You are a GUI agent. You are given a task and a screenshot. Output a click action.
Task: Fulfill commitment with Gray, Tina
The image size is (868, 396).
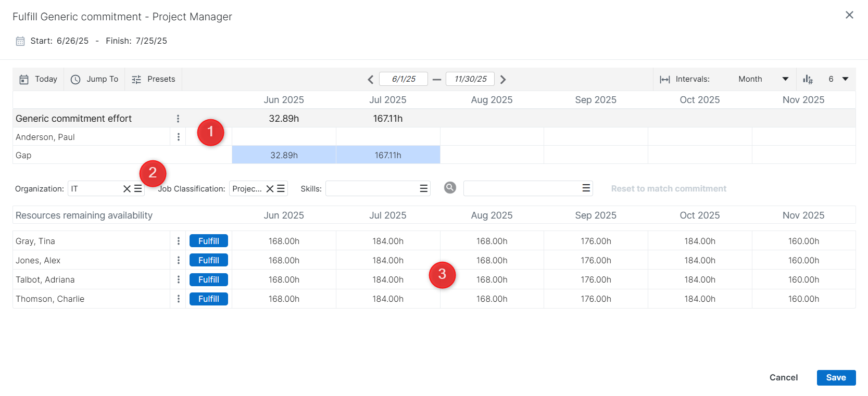click(x=208, y=241)
